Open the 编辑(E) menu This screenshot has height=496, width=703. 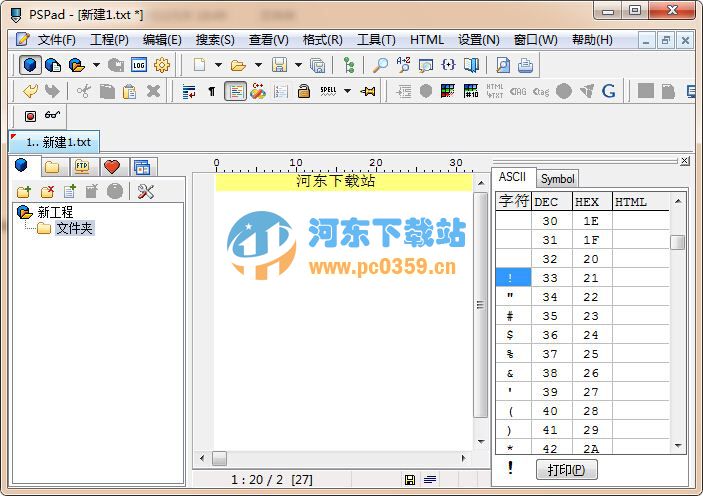162,40
